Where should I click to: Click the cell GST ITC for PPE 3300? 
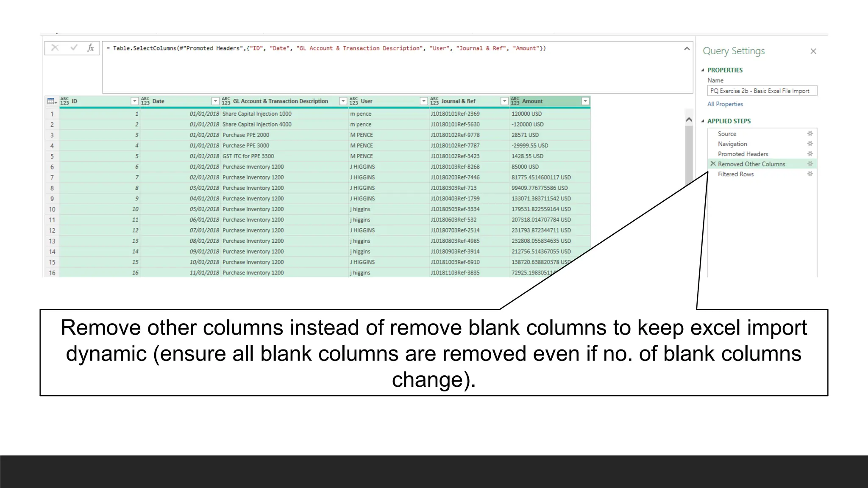coord(284,156)
